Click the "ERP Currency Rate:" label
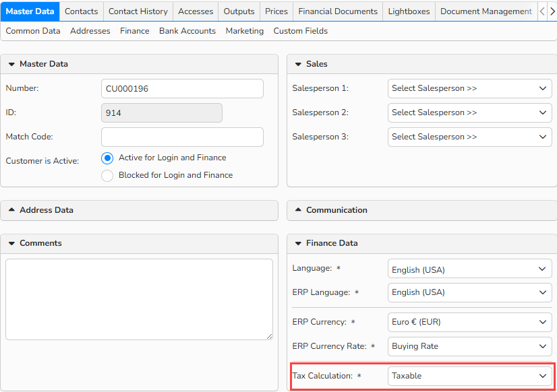The image size is (557, 392). click(329, 346)
